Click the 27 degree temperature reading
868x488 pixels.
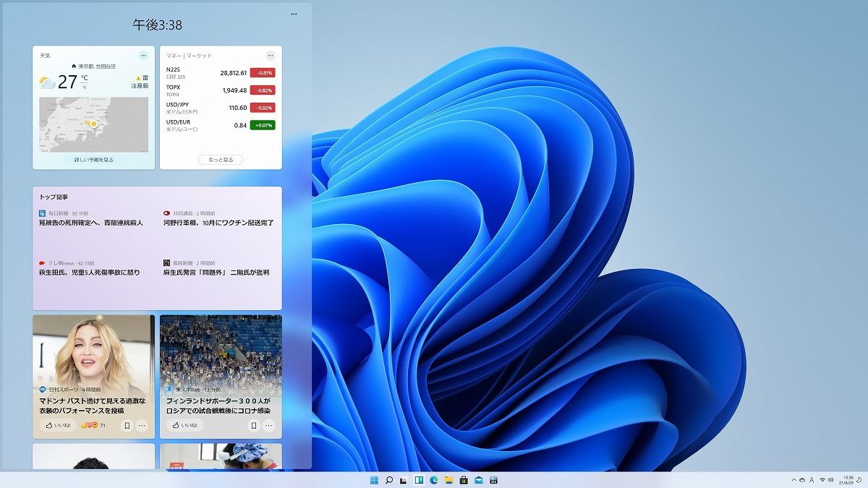point(67,82)
